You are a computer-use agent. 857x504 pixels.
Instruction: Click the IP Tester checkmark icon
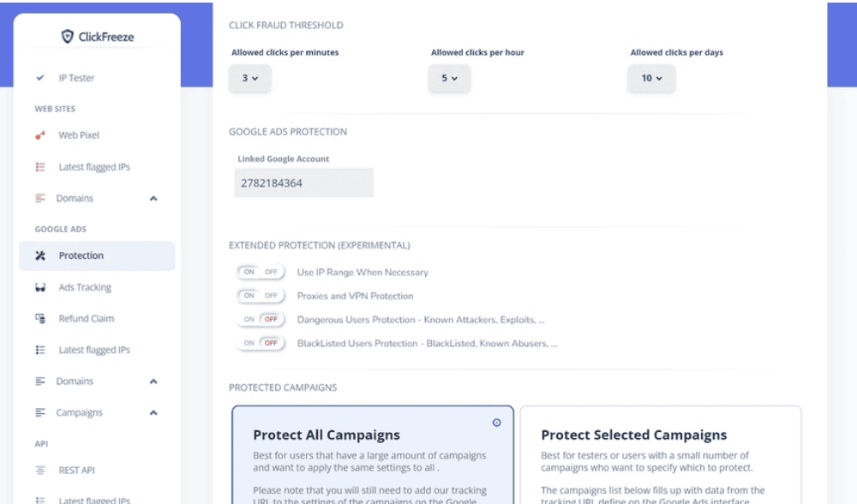tap(40, 78)
